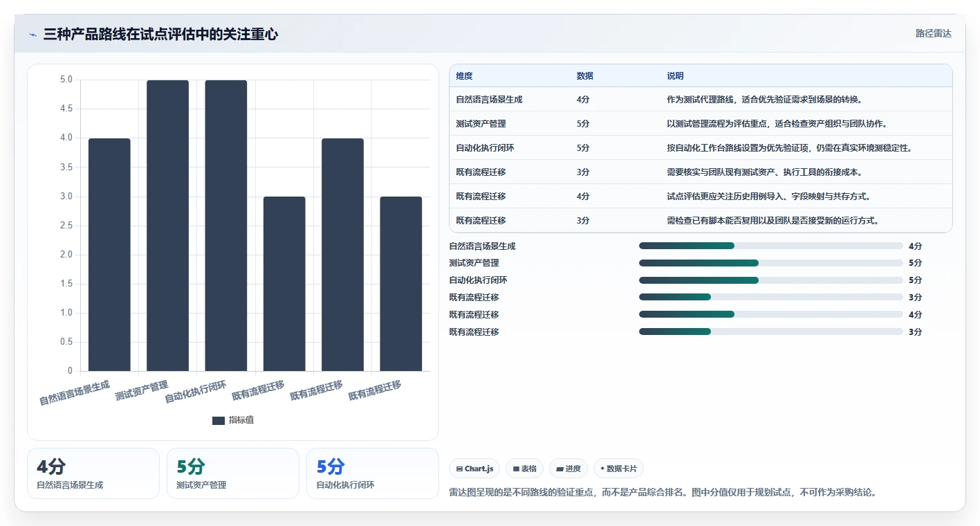980x526 pixels.
Task: Click the 0.5 y-axis tick label
Action: (66, 342)
